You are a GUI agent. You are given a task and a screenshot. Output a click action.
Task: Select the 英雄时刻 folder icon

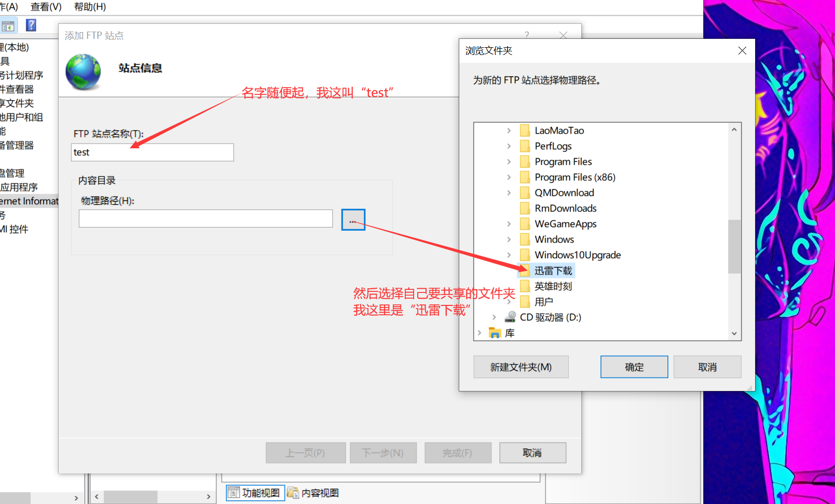click(525, 286)
